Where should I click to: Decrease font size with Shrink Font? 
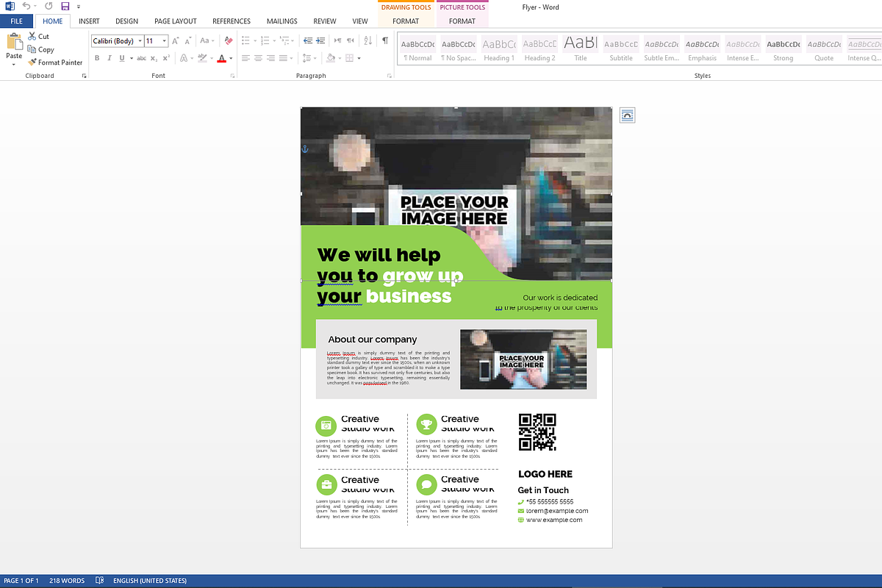click(x=188, y=41)
